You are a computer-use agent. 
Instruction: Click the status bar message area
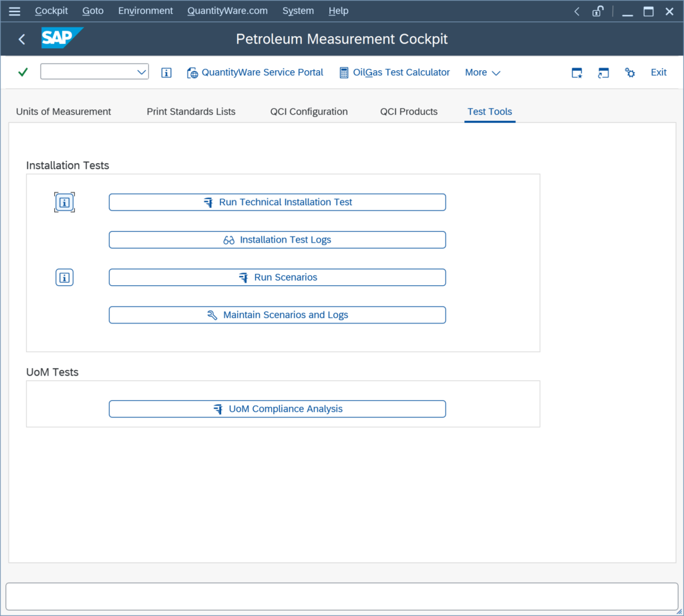pyautogui.click(x=342, y=597)
